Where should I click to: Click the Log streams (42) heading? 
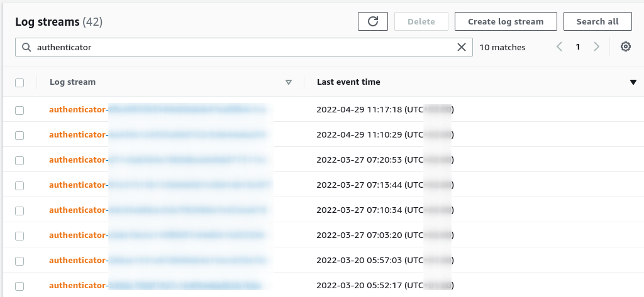click(58, 22)
